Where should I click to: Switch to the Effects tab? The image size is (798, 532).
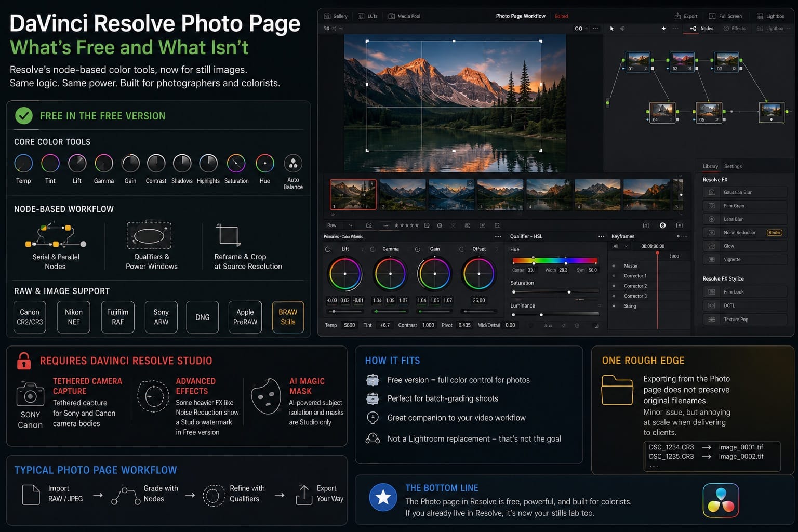pyautogui.click(x=734, y=29)
